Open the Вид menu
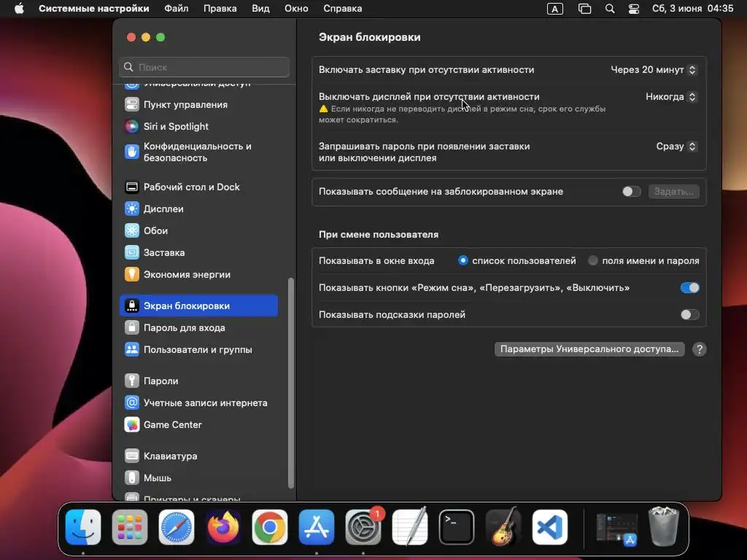This screenshot has width=747, height=560. 260,9
